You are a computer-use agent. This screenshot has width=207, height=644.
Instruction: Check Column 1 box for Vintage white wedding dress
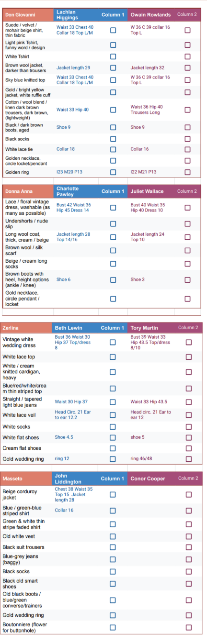coord(113,342)
